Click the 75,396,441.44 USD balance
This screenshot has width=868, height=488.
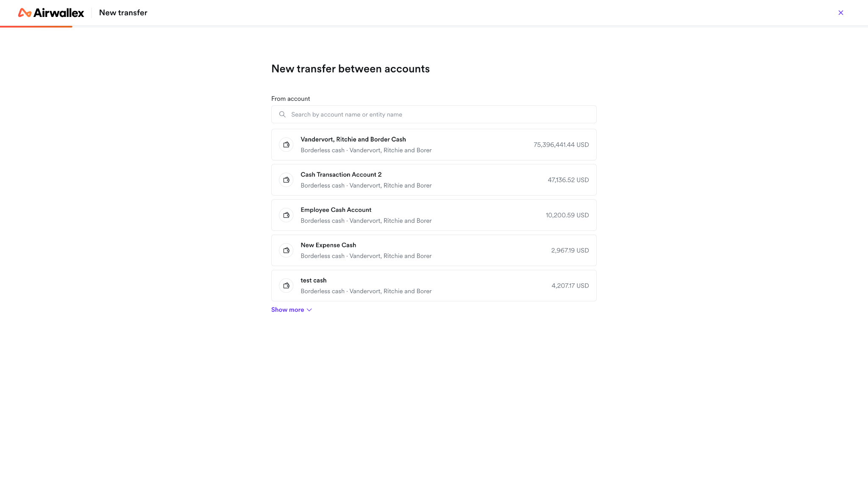(561, 145)
